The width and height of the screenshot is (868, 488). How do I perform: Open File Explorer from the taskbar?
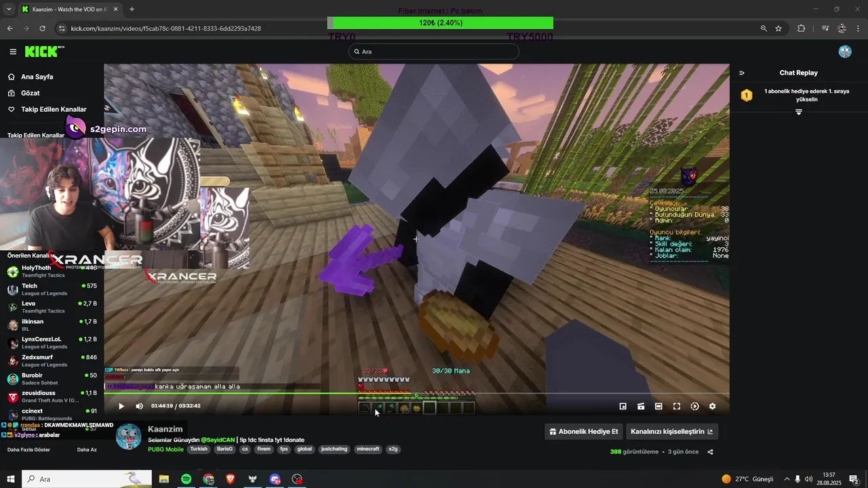pos(164,479)
